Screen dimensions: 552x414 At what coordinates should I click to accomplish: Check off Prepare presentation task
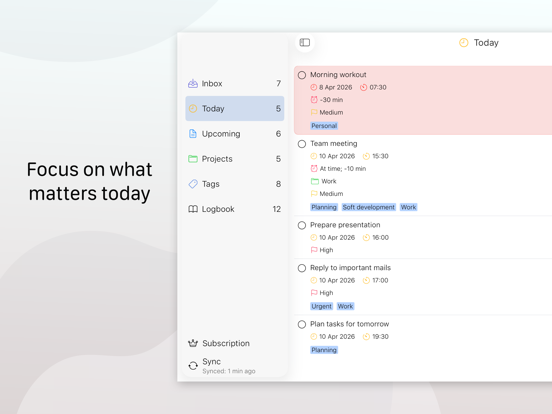[x=302, y=225]
